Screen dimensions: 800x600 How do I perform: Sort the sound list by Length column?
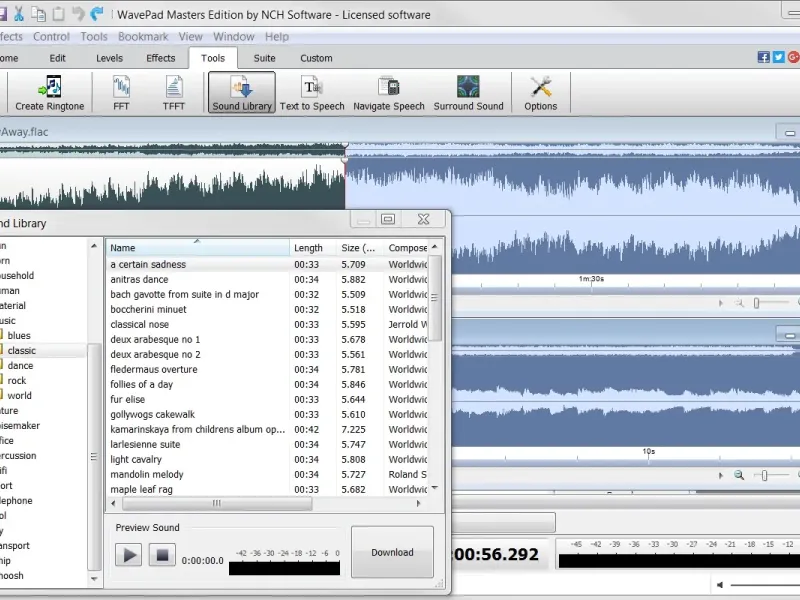point(310,248)
